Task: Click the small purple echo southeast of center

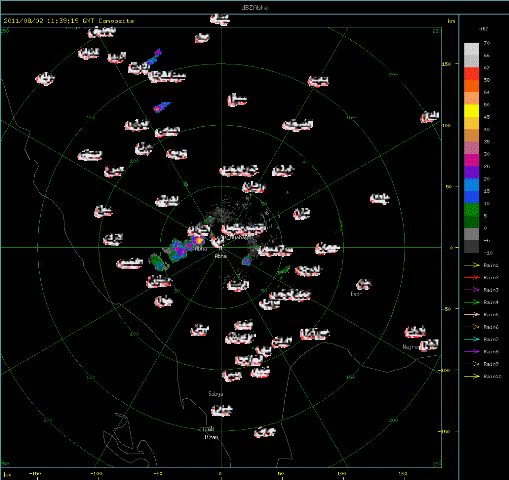Action: 246,261
